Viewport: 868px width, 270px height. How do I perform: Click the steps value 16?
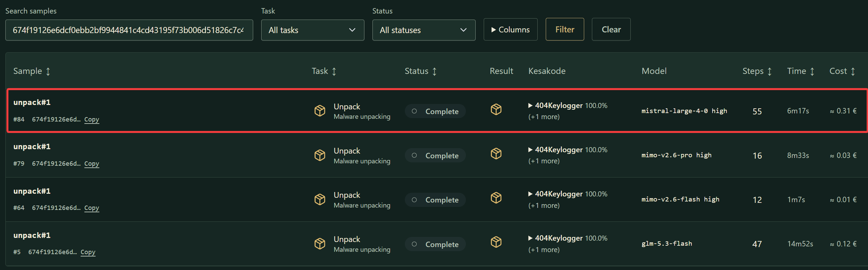[x=757, y=156]
